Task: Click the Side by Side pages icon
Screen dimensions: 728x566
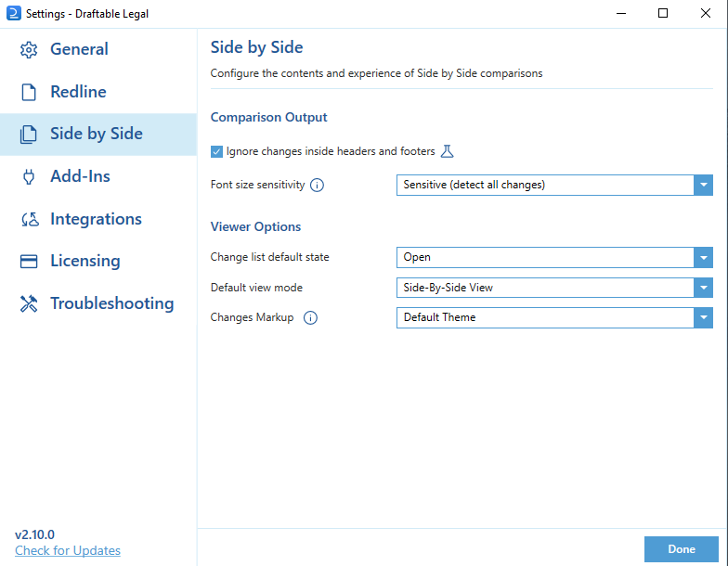Action: pyautogui.click(x=29, y=134)
